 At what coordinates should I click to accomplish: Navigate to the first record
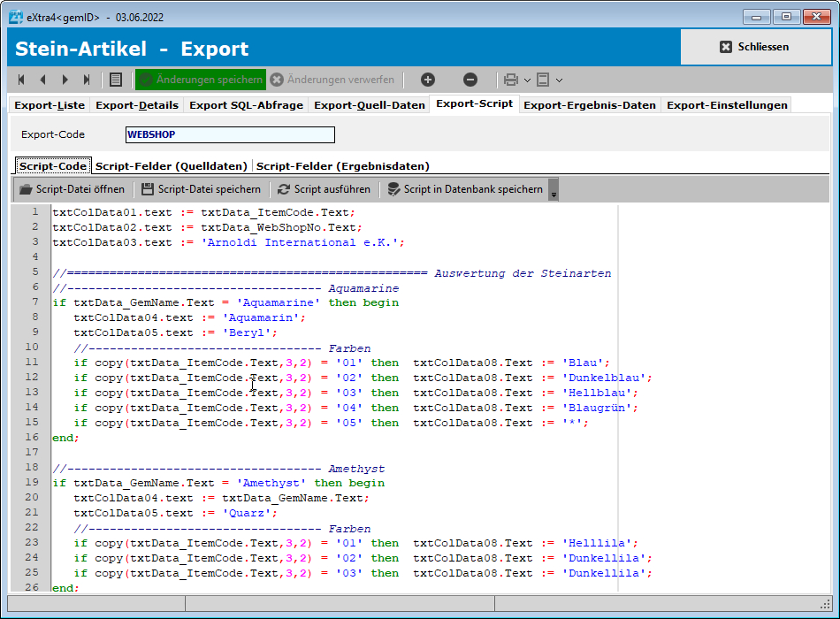pyautogui.click(x=19, y=80)
